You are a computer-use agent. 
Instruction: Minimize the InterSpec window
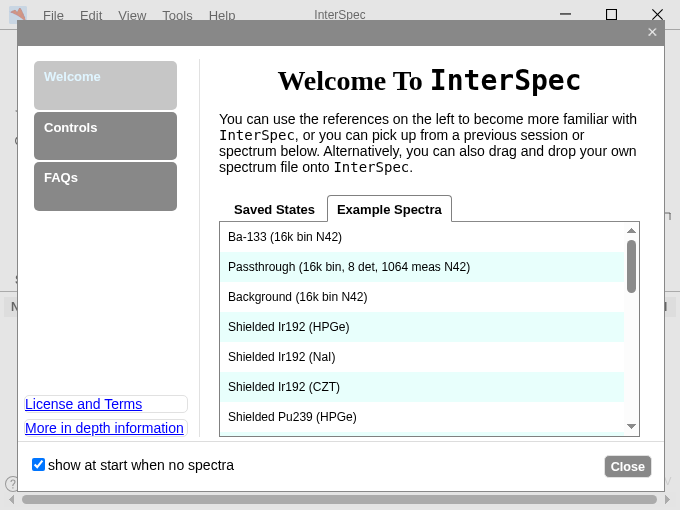(x=565, y=14)
